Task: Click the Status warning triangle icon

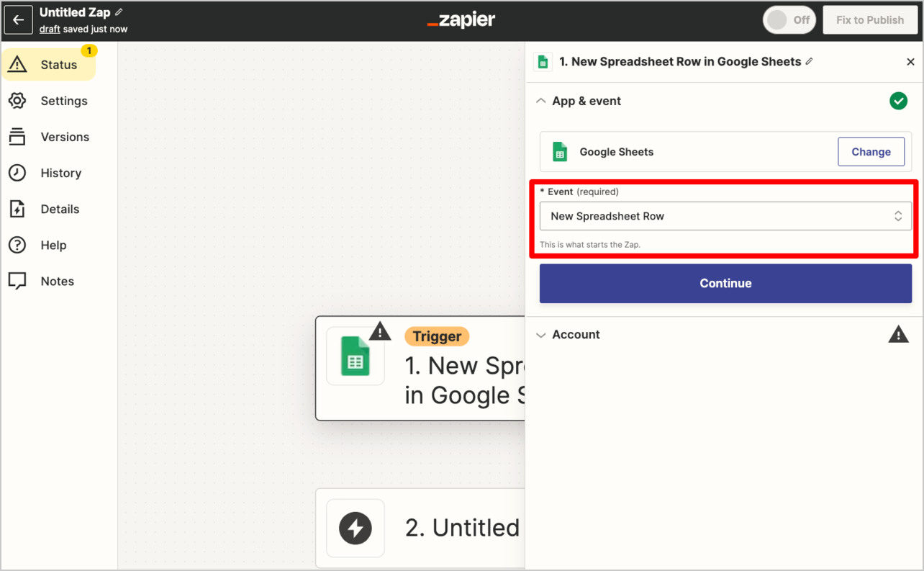Action: pos(17,65)
